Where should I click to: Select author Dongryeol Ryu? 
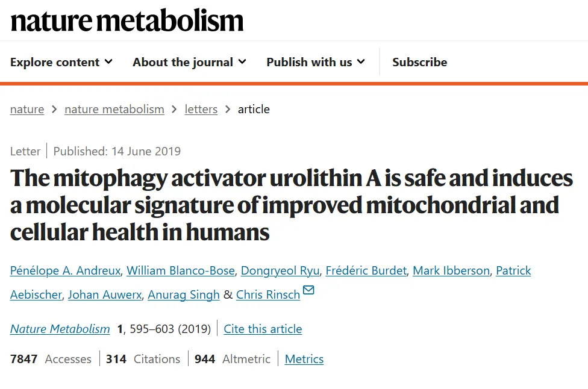pos(280,270)
